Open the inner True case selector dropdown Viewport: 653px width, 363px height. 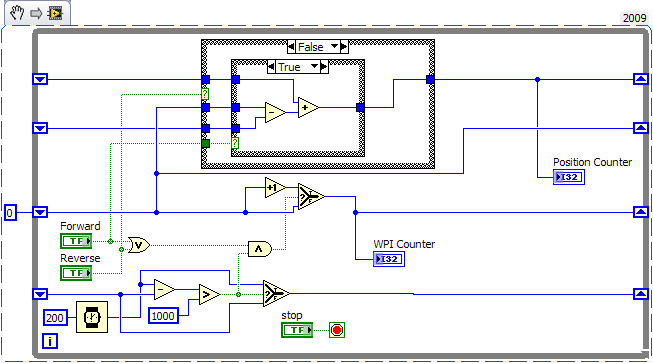point(315,67)
